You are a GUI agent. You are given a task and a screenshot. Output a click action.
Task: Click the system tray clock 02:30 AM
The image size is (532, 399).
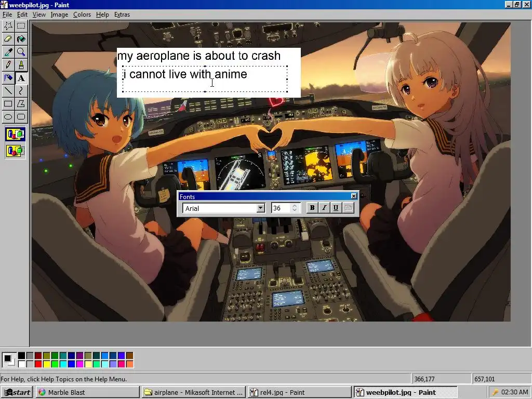515,392
